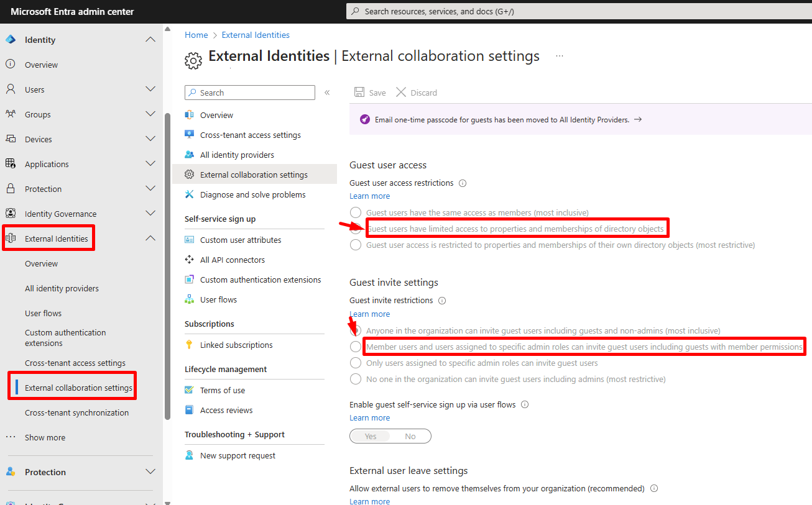Select most restrictive guest user access option

(x=356, y=245)
